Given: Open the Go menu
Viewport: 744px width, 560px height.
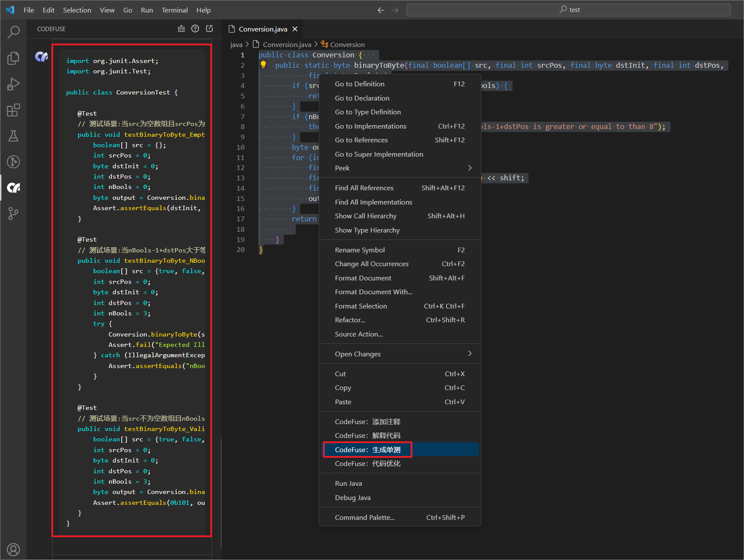Looking at the screenshot, I should pos(128,10).
